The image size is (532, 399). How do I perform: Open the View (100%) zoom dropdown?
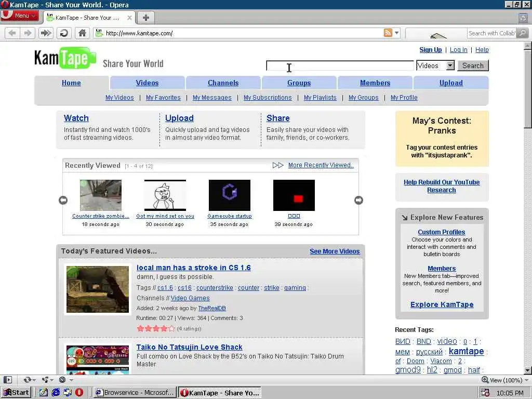505,380
